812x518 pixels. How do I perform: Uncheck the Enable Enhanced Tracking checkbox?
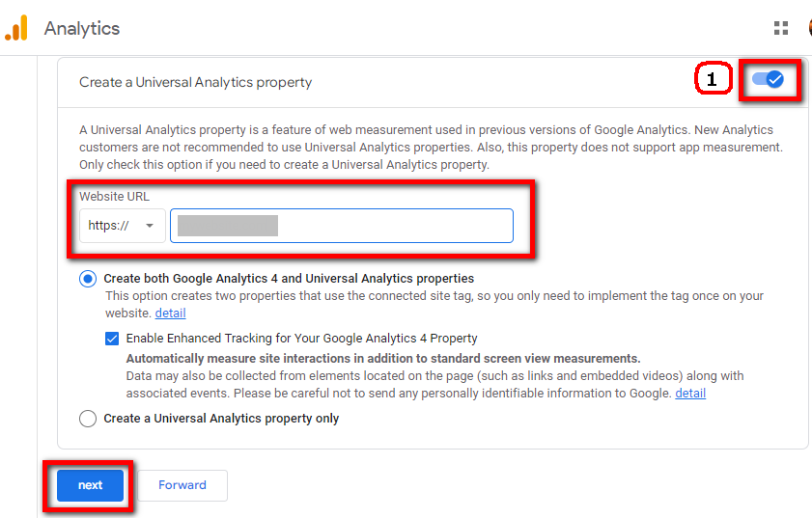pos(113,339)
